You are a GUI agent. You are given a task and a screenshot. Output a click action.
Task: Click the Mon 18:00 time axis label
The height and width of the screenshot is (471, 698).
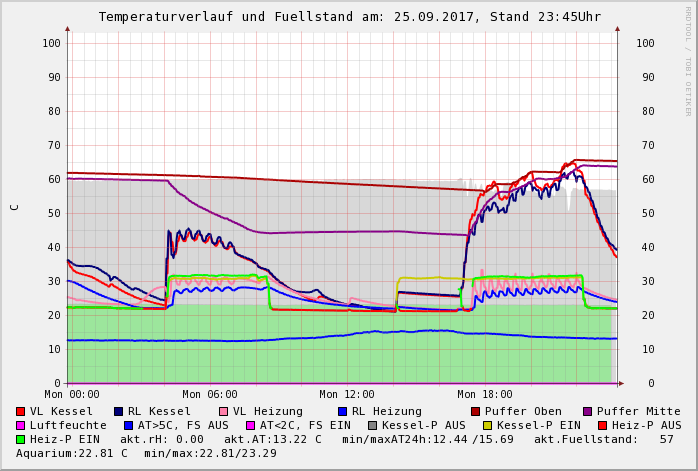484,395
